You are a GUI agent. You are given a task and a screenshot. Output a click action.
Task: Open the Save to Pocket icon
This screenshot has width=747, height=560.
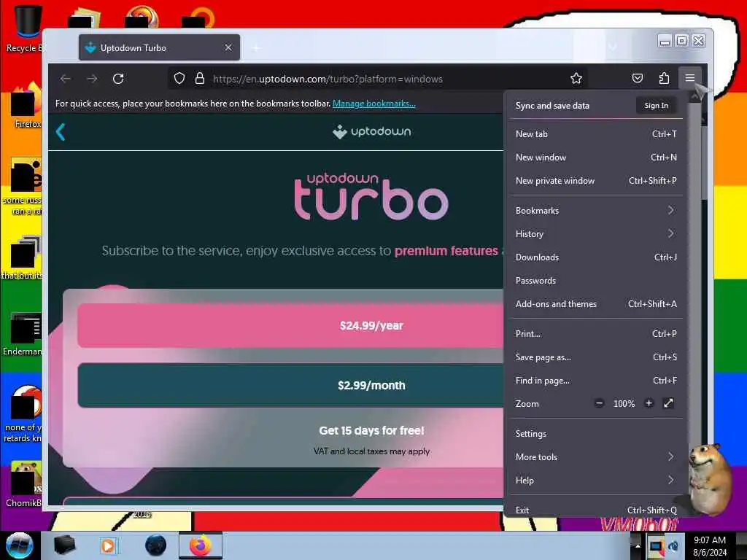[x=638, y=78]
